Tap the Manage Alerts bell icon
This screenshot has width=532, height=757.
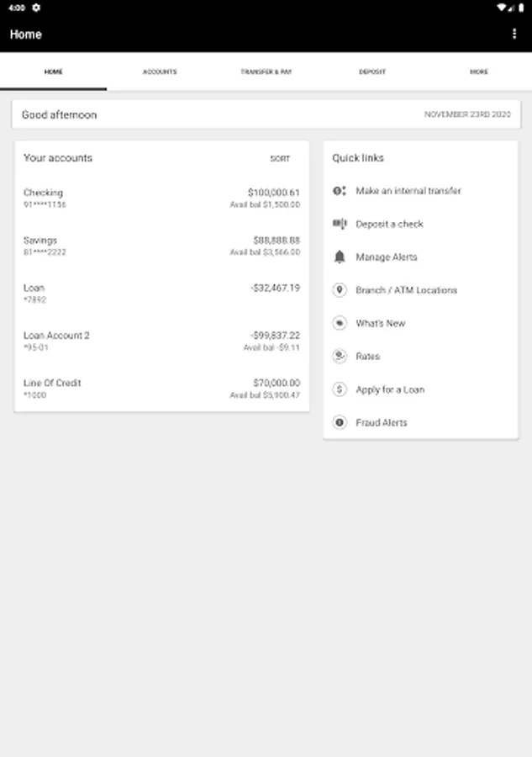[340, 257]
